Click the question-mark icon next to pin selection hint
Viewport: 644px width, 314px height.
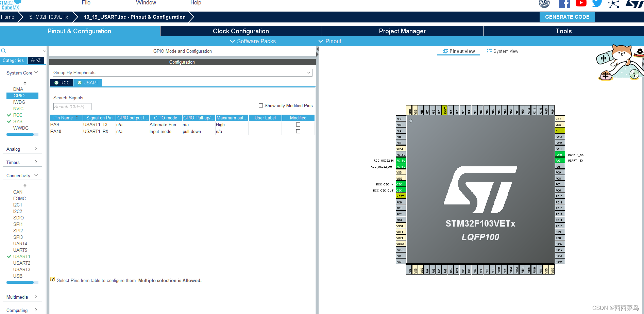(53, 279)
